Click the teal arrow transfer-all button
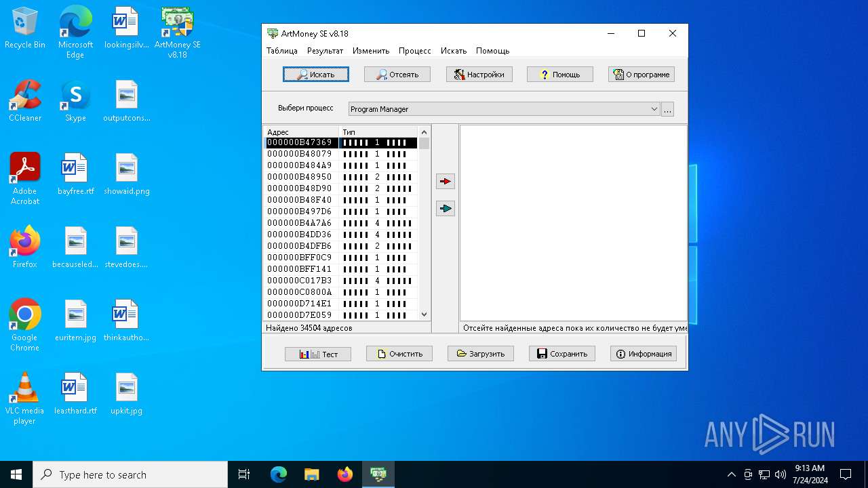 (446, 209)
